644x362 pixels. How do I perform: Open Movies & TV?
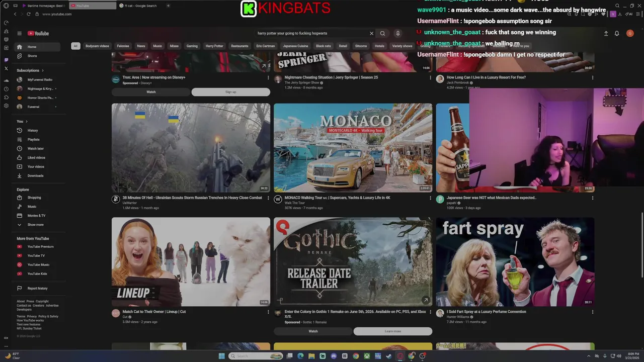coord(38,216)
